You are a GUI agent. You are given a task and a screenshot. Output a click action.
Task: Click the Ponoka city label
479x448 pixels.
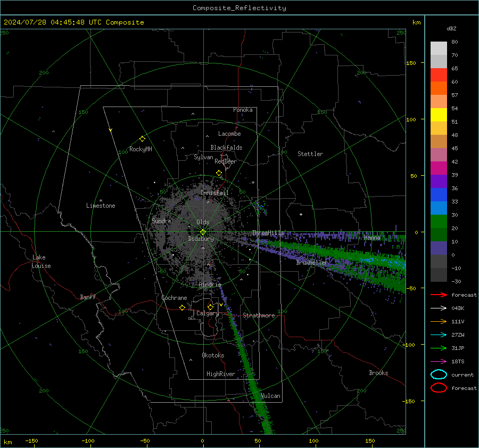243,110
